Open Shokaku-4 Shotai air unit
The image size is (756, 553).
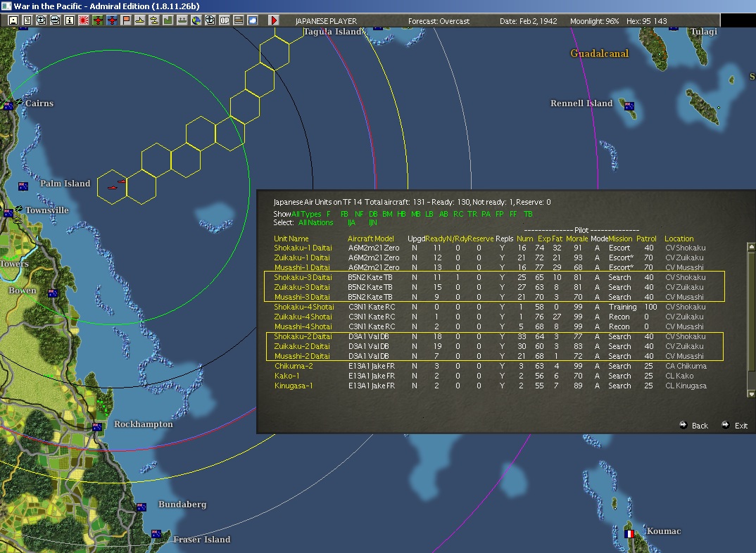point(304,307)
